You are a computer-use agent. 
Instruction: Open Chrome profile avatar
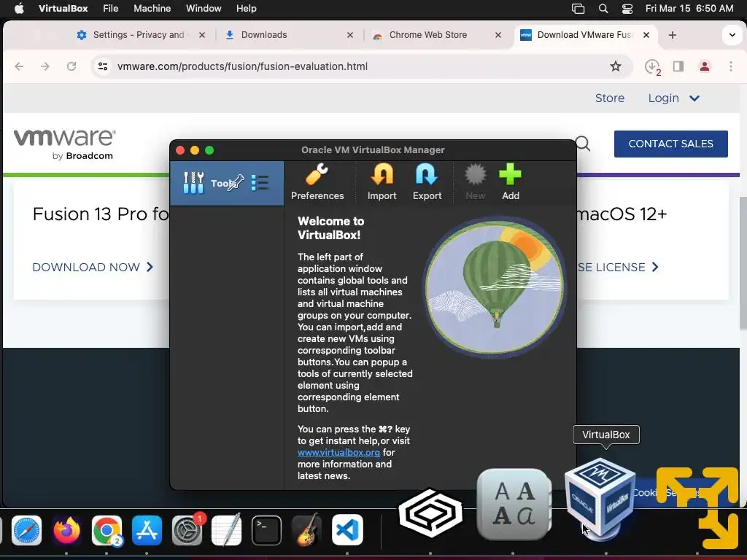705,66
